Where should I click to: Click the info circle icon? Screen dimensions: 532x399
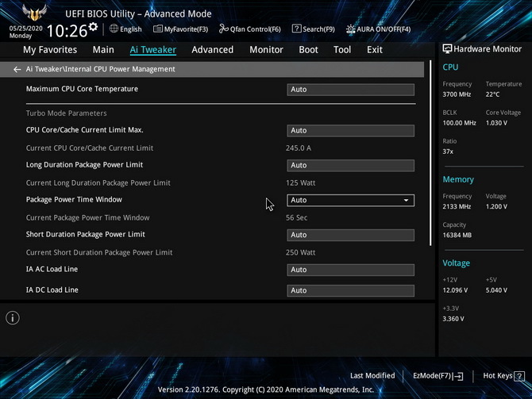click(x=13, y=318)
